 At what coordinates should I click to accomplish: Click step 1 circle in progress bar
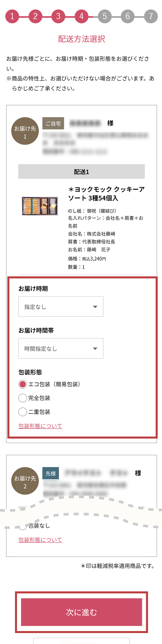(x=12, y=16)
